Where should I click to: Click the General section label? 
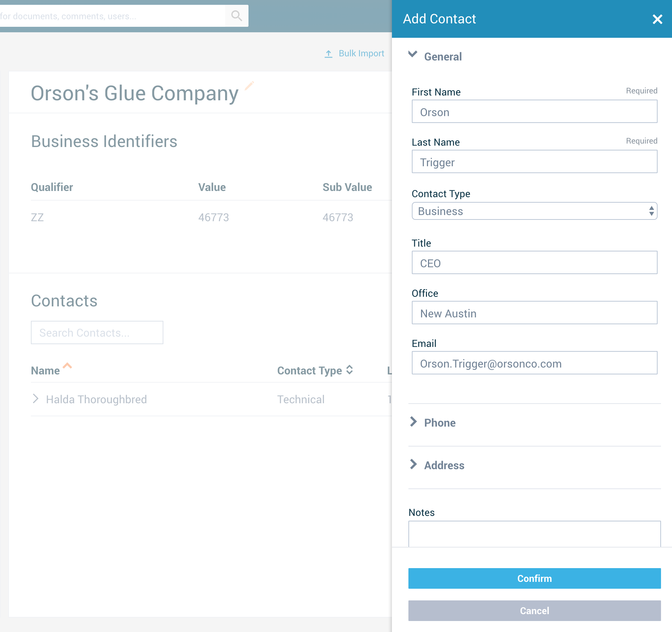click(443, 57)
